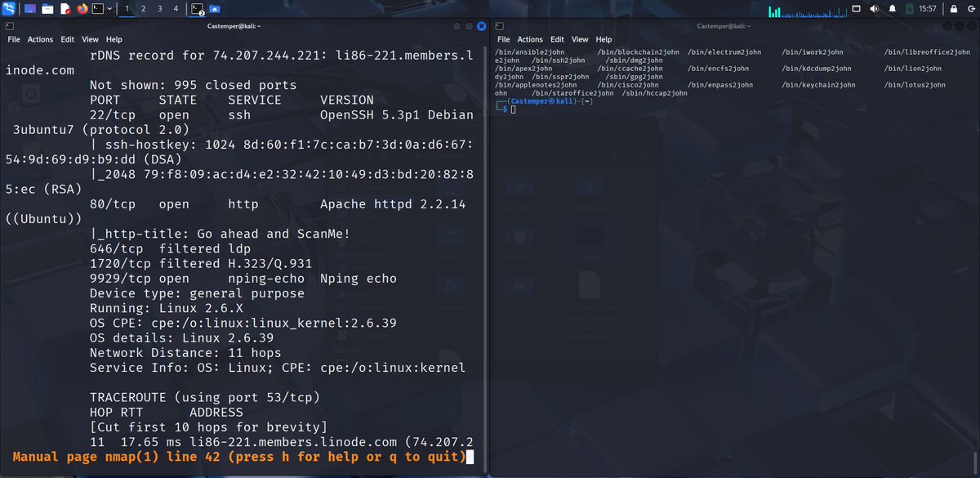Open View menu in right terminal
The height and width of the screenshot is (478, 980).
[580, 39]
